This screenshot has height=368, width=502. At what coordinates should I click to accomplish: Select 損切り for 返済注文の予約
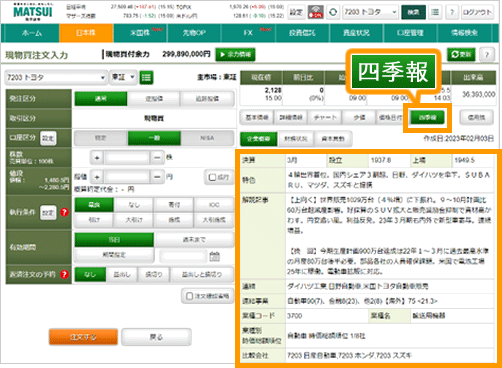point(154,274)
